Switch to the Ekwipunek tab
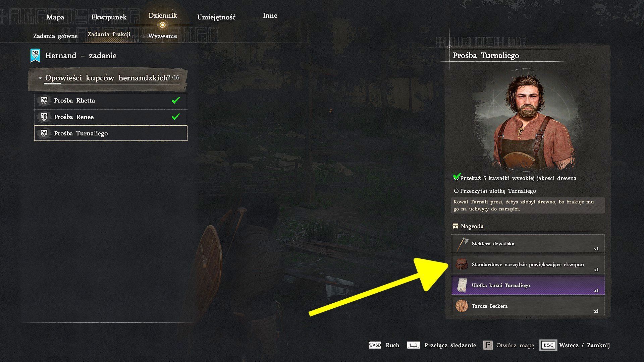 [x=109, y=17]
